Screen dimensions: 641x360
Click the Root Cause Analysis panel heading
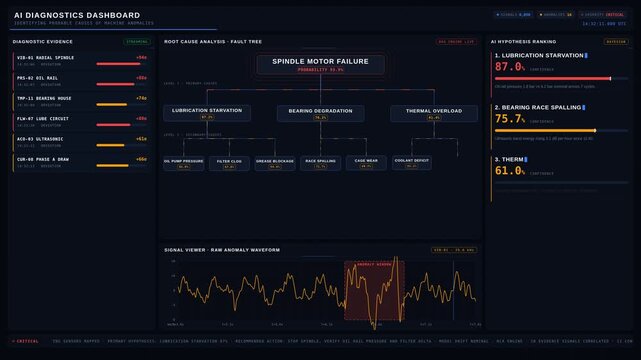pyautogui.click(x=213, y=42)
